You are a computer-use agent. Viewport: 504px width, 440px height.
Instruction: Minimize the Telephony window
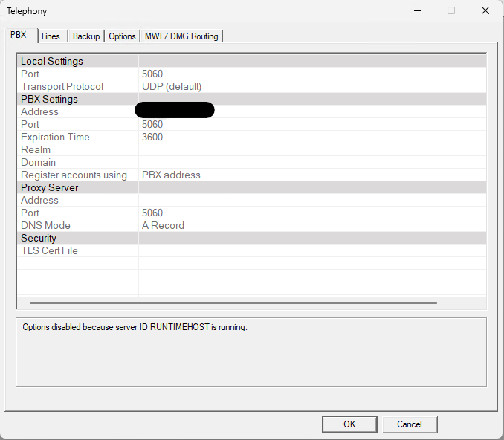pyautogui.click(x=418, y=10)
